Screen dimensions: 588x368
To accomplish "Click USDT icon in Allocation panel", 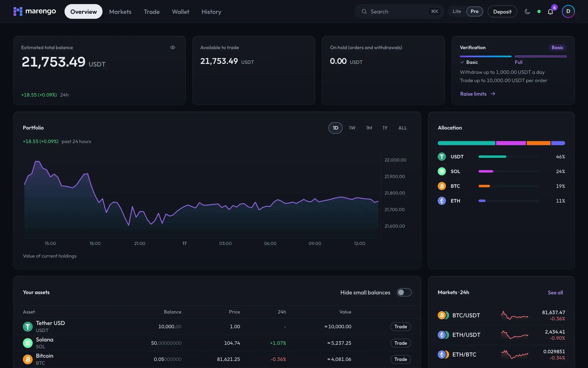I will click(x=442, y=157).
